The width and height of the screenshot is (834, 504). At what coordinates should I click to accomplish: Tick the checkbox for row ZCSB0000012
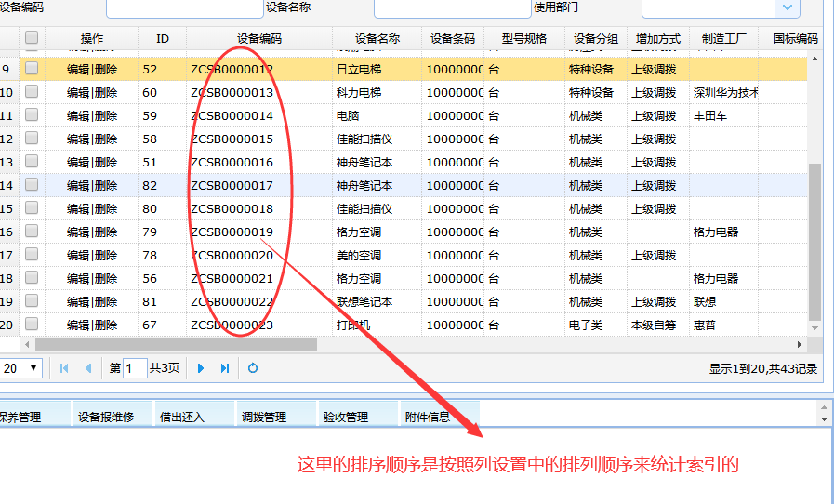click(x=33, y=69)
